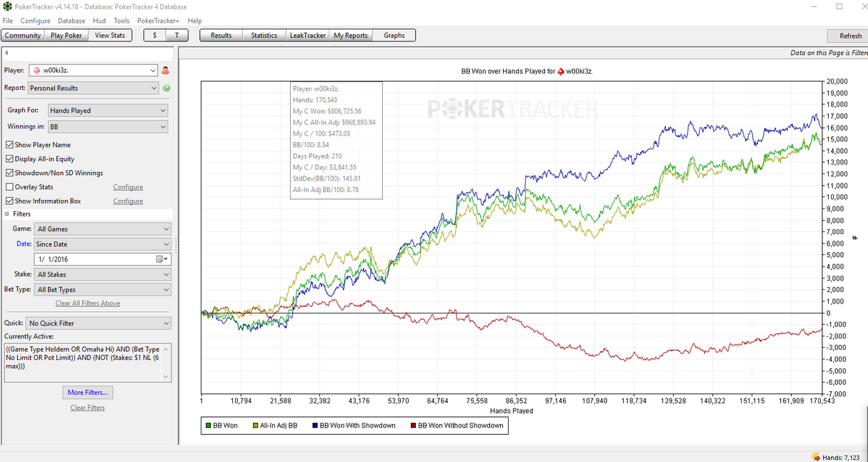Click the information box over the graph

click(x=336, y=140)
